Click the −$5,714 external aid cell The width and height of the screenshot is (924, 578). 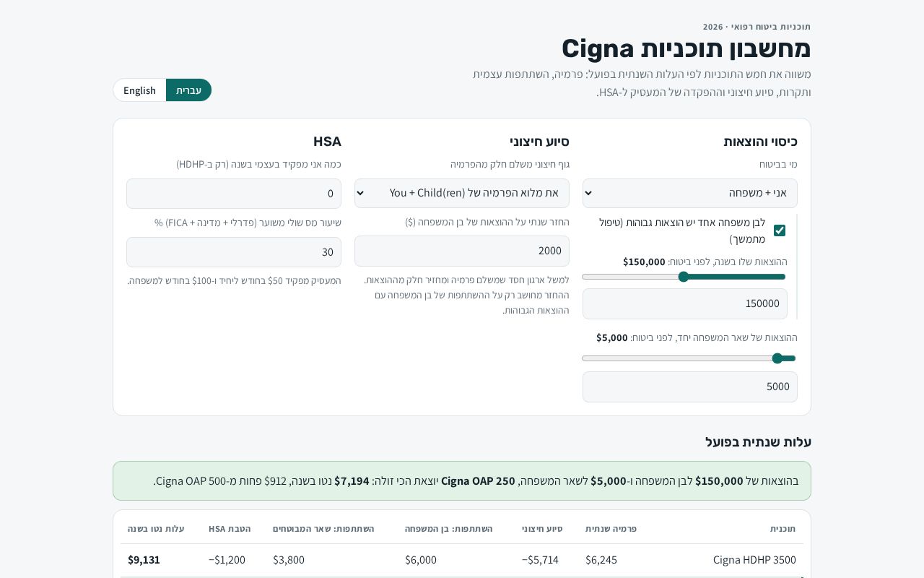pyautogui.click(x=540, y=560)
